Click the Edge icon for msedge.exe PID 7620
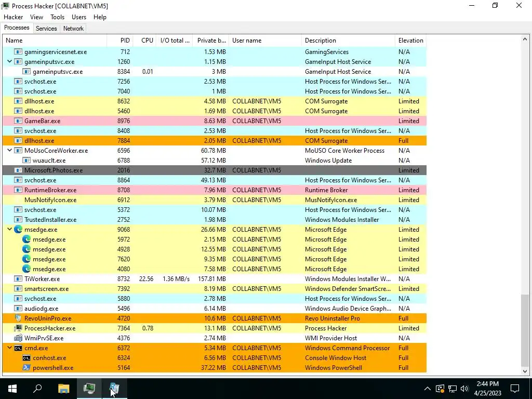This screenshot has width=532, height=399. 26,259
